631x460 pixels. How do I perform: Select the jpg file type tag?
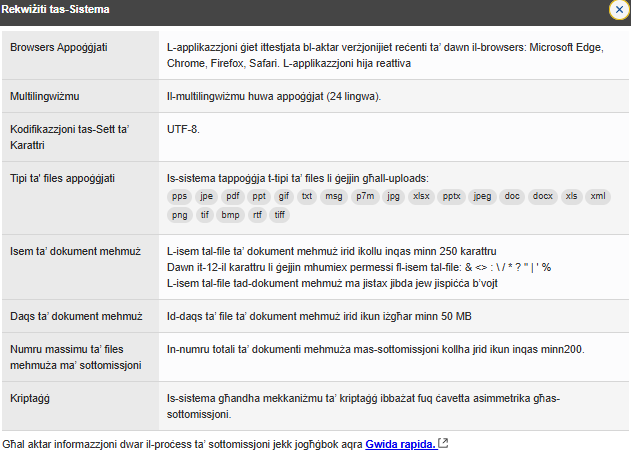click(393, 196)
